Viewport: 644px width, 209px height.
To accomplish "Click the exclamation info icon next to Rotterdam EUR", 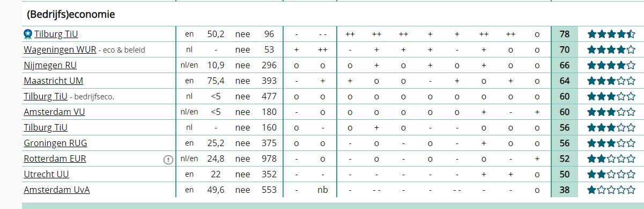I will tap(168, 160).
